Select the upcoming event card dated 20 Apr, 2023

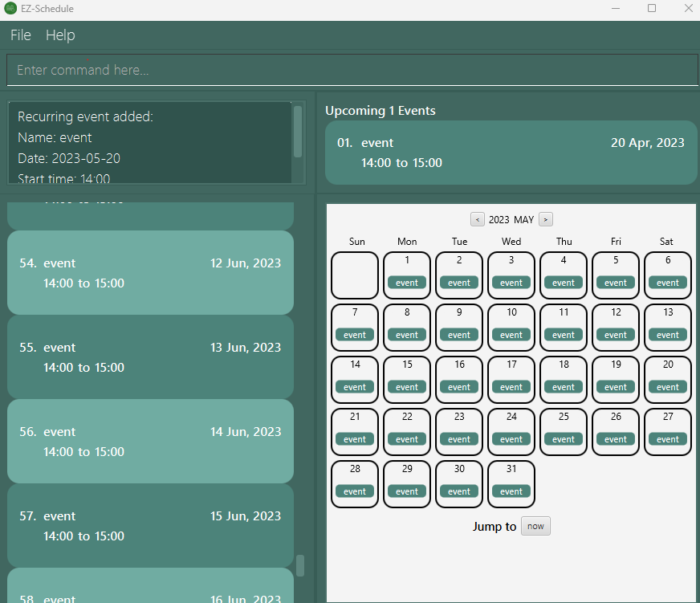coord(511,153)
